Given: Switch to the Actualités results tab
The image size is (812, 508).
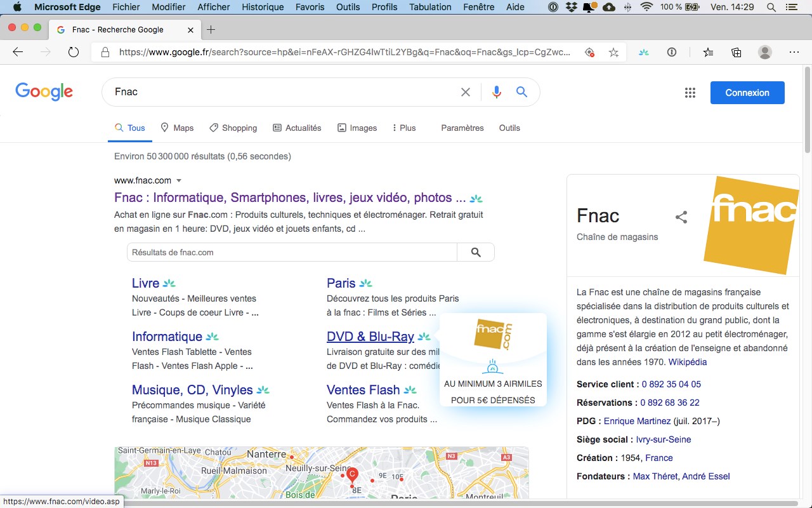Looking at the screenshot, I should click(297, 128).
